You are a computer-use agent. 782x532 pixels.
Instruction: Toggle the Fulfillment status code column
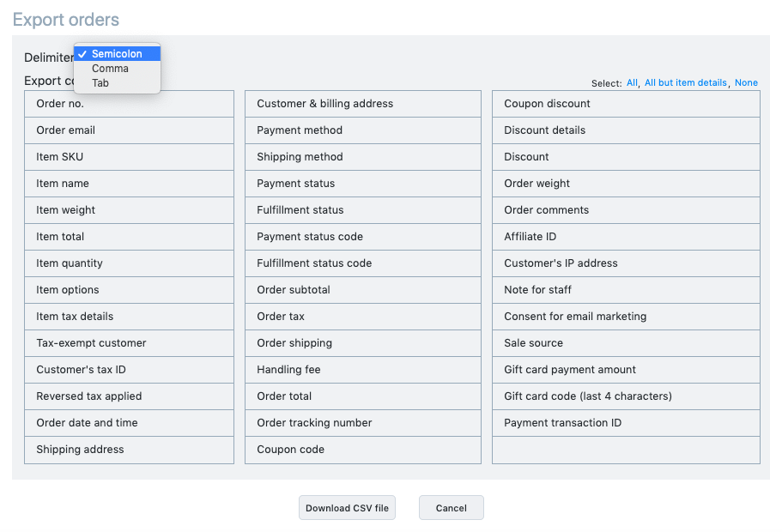[363, 263]
